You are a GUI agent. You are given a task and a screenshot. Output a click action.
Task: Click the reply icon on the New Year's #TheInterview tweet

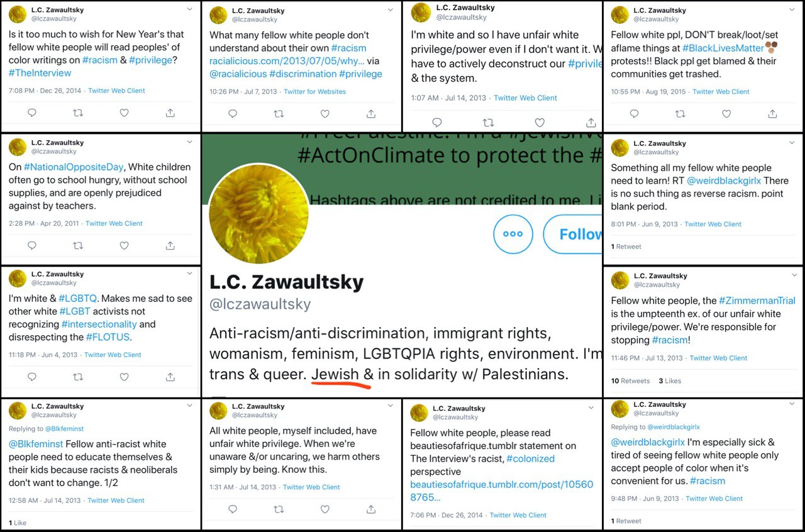(32, 113)
